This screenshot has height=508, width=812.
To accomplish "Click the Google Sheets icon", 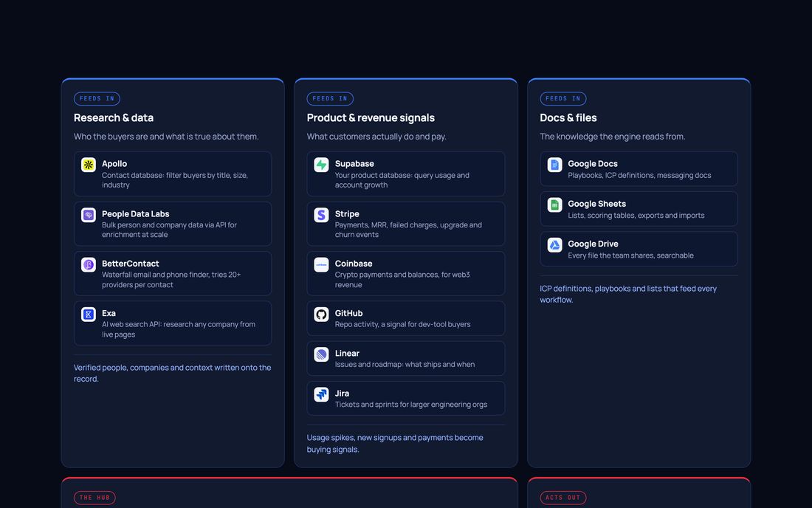I will click(x=554, y=205).
